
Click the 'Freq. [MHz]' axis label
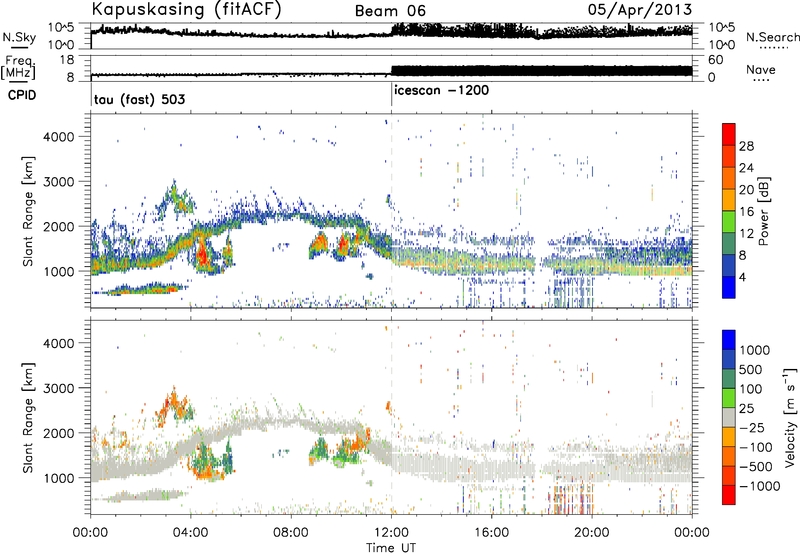[19, 68]
